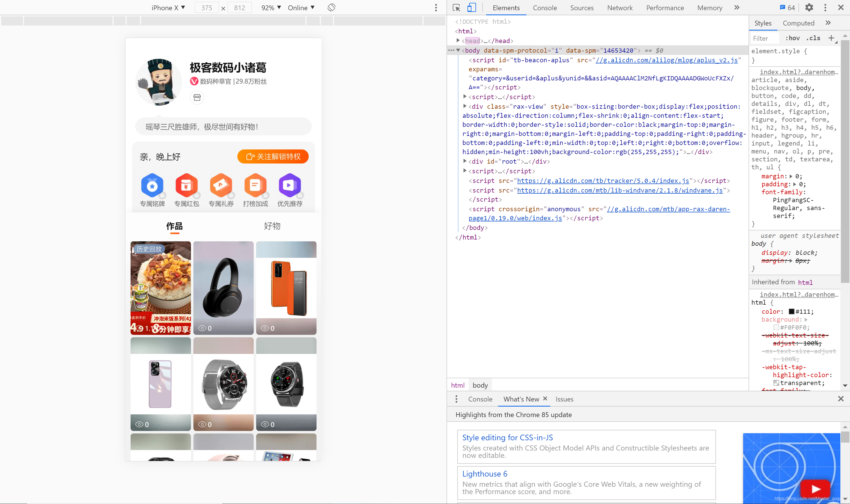Click the rotate screen orientation icon
The image size is (850, 504).
tap(331, 7)
